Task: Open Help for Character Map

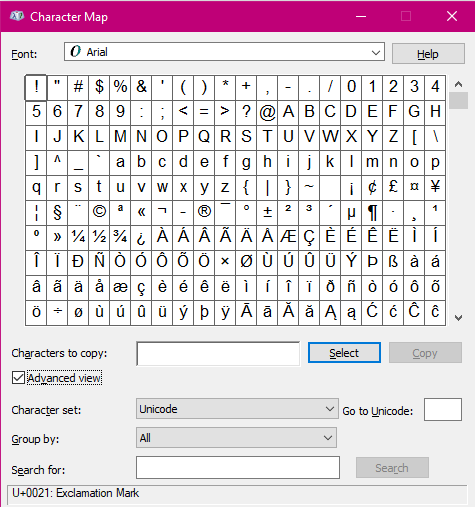Action: (x=428, y=53)
